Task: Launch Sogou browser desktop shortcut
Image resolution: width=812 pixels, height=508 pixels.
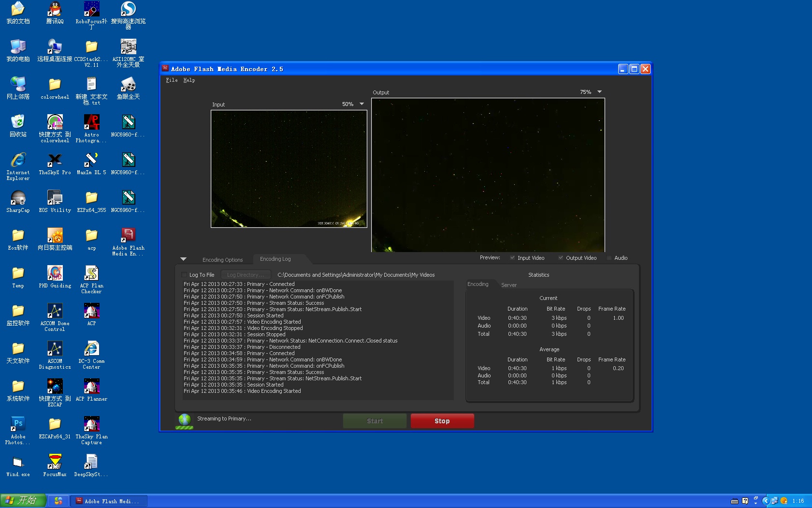Action: (128, 15)
